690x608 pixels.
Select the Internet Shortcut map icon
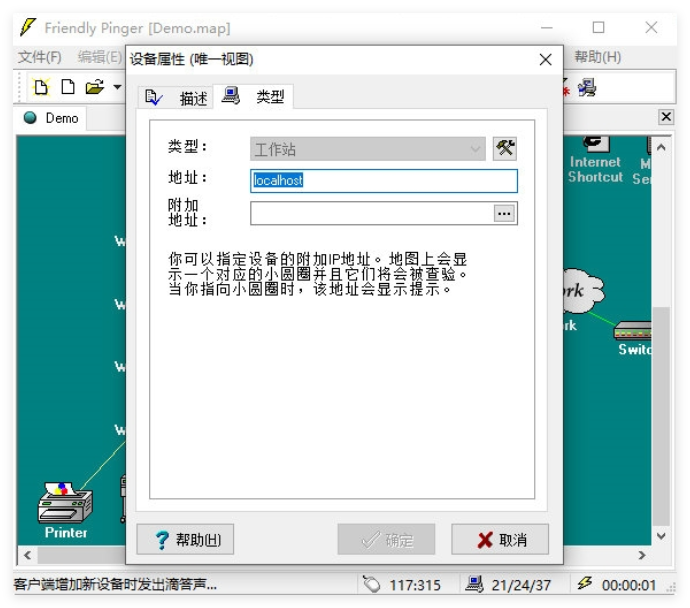[595, 161]
